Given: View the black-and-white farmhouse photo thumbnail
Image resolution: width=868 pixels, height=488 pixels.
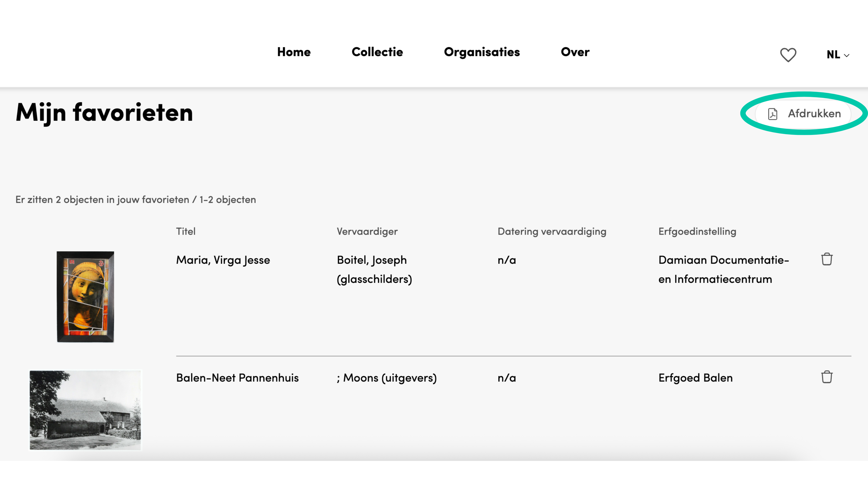Looking at the screenshot, I should point(85,410).
